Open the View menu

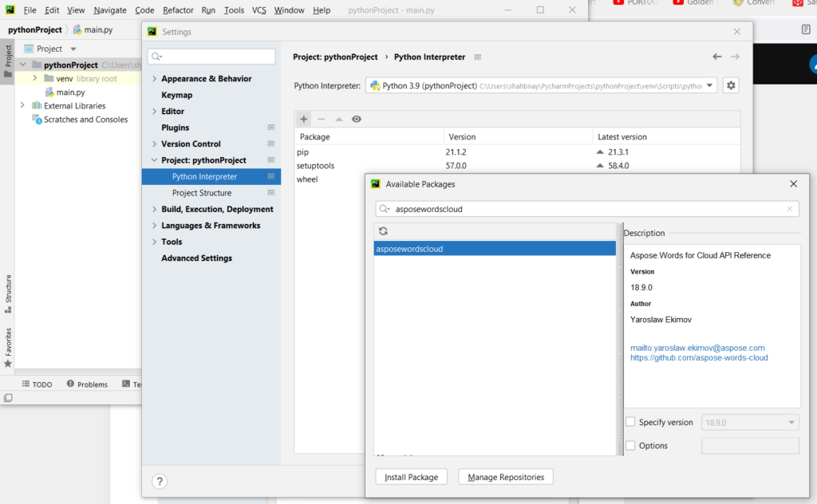[x=76, y=10]
